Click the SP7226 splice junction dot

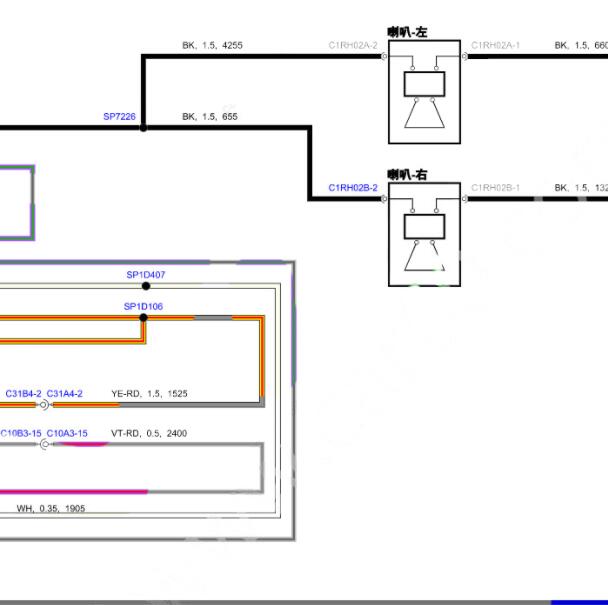point(143,128)
